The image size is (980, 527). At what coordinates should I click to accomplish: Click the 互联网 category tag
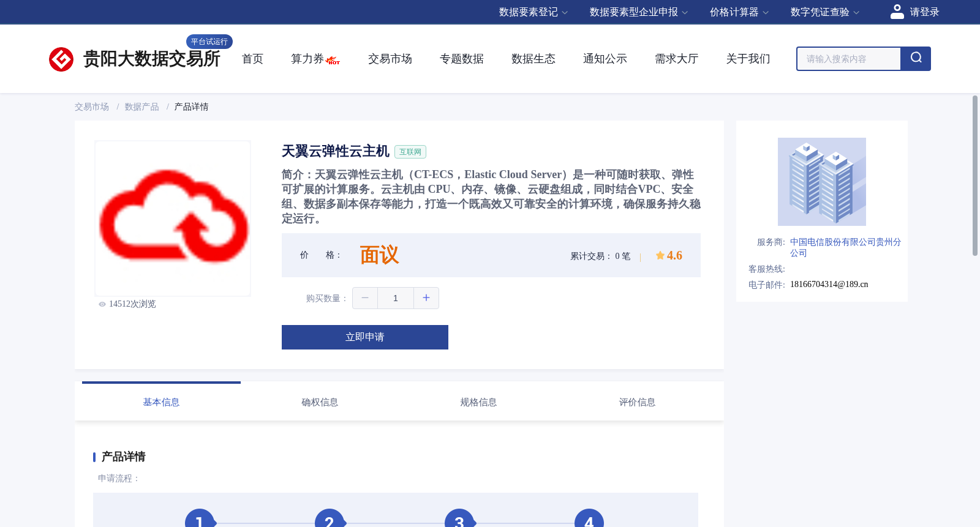[410, 152]
